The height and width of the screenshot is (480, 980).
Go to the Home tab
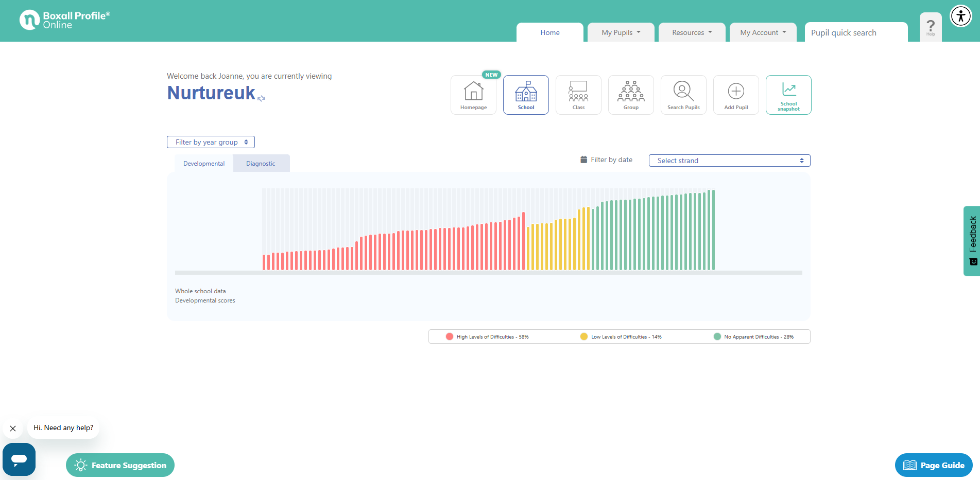(550, 32)
